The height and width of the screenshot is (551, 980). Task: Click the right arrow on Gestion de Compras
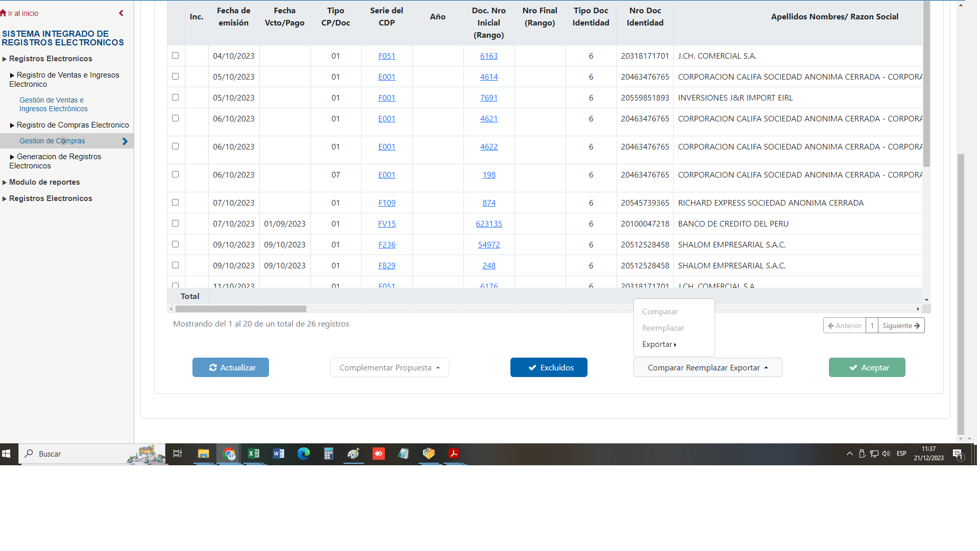[x=125, y=141]
